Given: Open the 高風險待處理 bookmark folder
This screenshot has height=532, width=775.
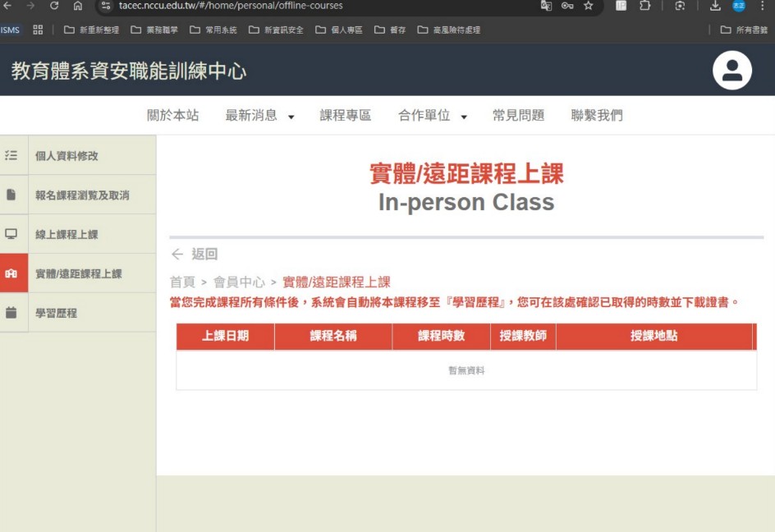Looking at the screenshot, I should (449, 30).
